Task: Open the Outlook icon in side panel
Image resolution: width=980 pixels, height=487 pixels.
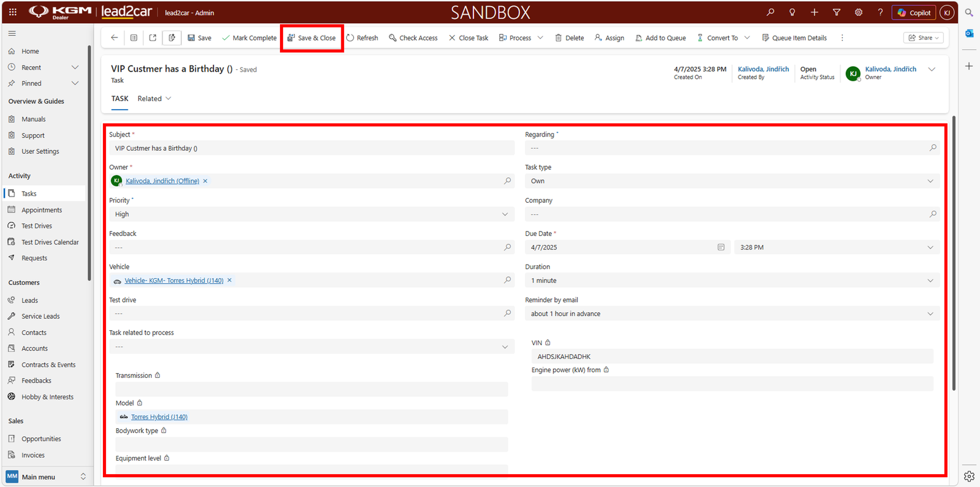Action: [969, 33]
